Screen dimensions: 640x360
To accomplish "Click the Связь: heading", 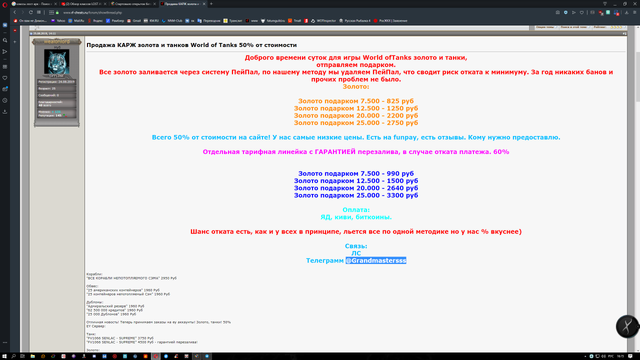I will coord(356,246).
